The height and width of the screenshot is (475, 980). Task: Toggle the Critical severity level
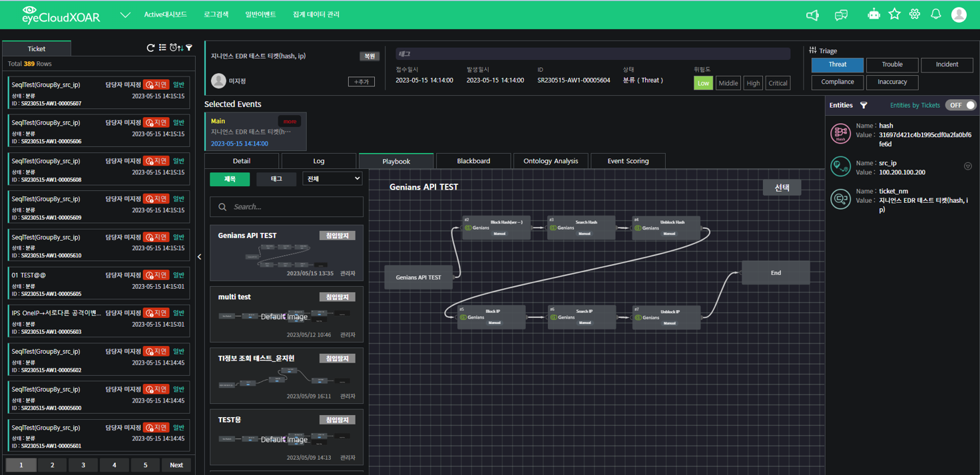click(x=778, y=82)
